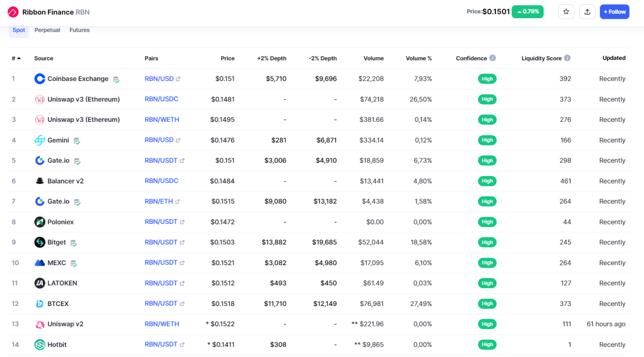Click the Coinbase Exchange logo
Screen dimensions: 644x357
[40, 78]
